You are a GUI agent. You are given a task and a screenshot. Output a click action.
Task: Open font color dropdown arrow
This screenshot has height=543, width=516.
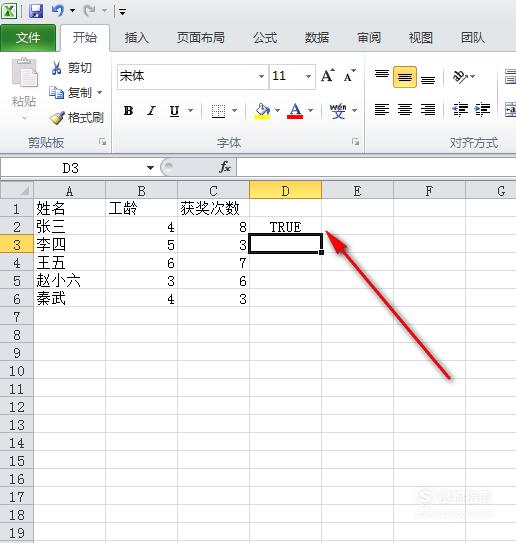[x=311, y=111]
